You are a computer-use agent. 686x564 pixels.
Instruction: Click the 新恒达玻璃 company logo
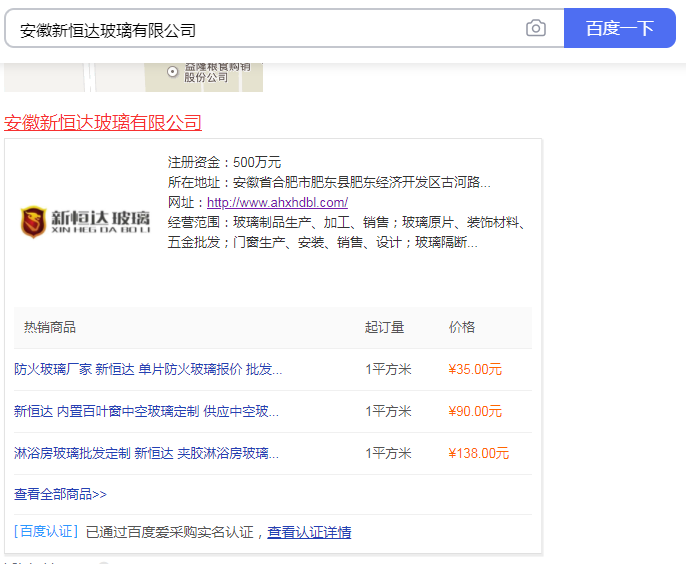pyautogui.click(x=85, y=222)
